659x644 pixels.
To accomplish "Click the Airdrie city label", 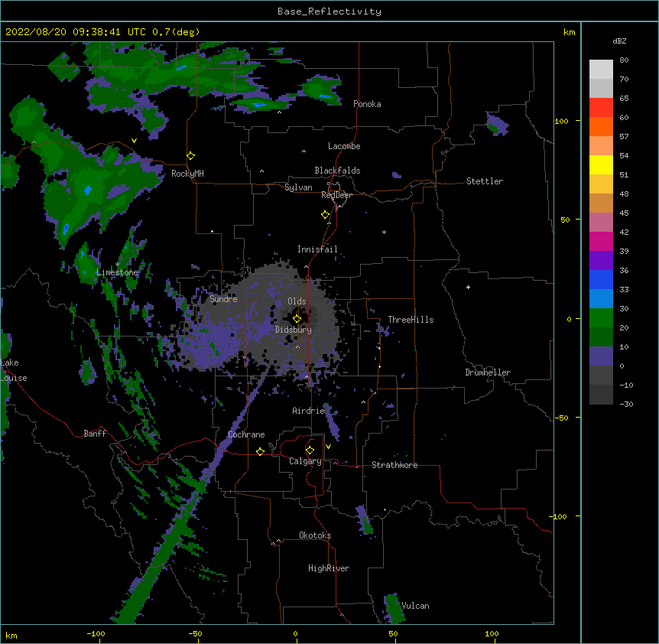I will click(x=308, y=411).
